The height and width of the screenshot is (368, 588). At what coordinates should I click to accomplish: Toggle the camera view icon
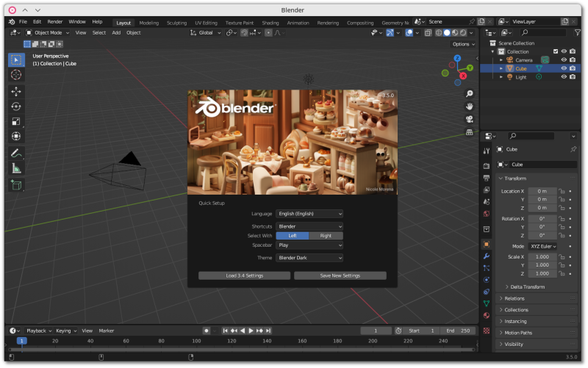tap(469, 119)
